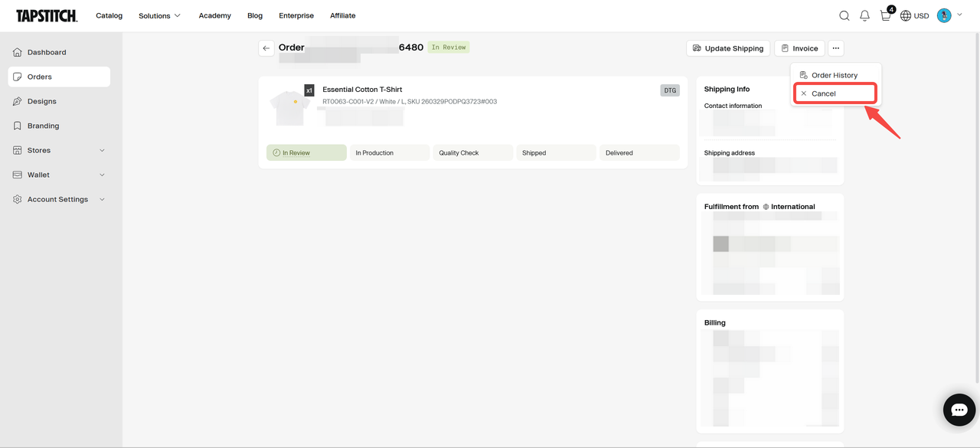Choose Order History from the menu
Screen dimensions: 980x448
point(835,75)
